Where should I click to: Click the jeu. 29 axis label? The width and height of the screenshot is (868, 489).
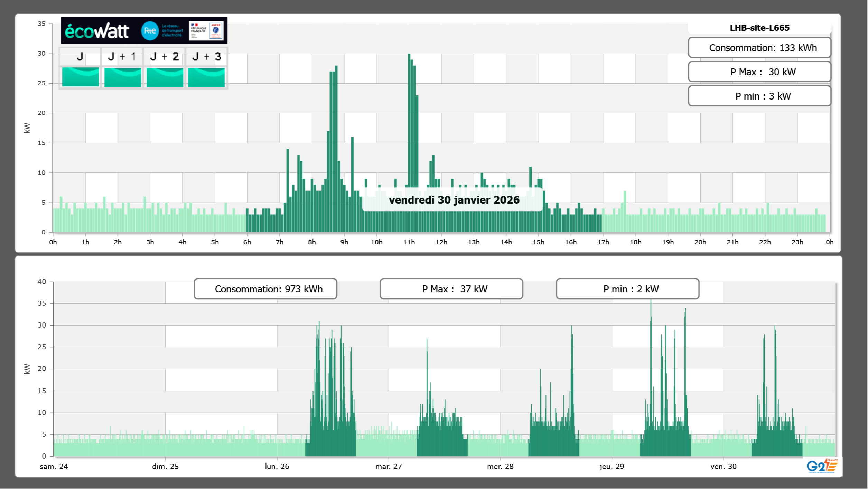click(612, 466)
